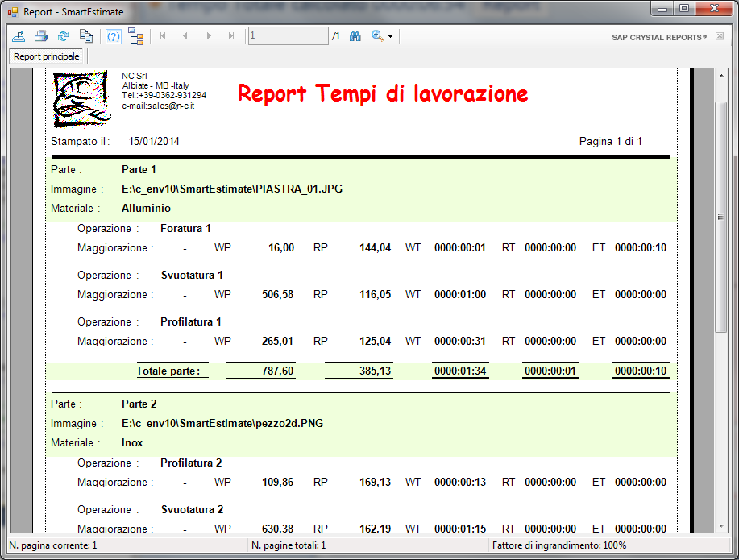Click RP value 169,13

point(376,482)
